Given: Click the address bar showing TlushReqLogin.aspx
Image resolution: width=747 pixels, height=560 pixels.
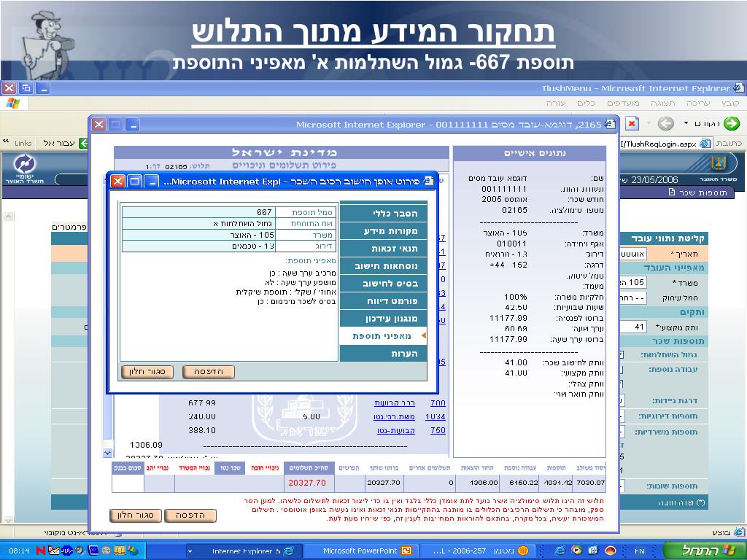Looking at the screenshot, I should click(666, 144).
